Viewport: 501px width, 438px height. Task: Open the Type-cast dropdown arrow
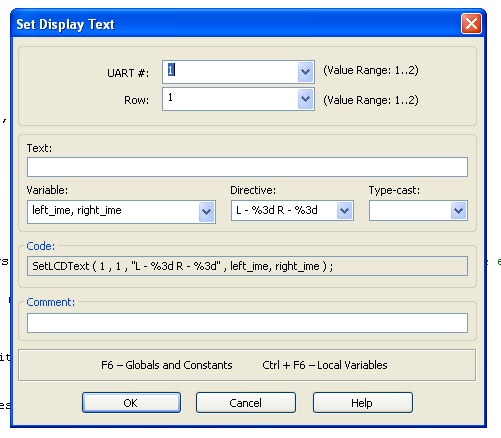458,211
